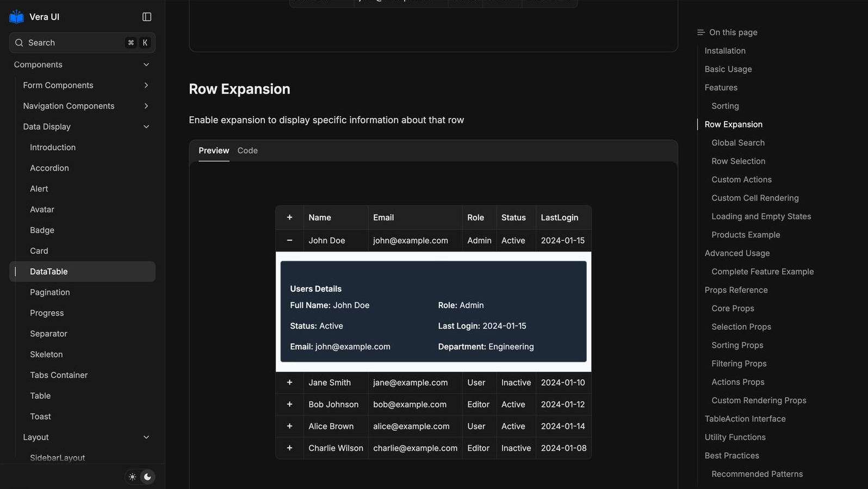Viewport: 868px width, 489px height.
Task: Collapse the Data Display group
Action: tap(146, 127)
